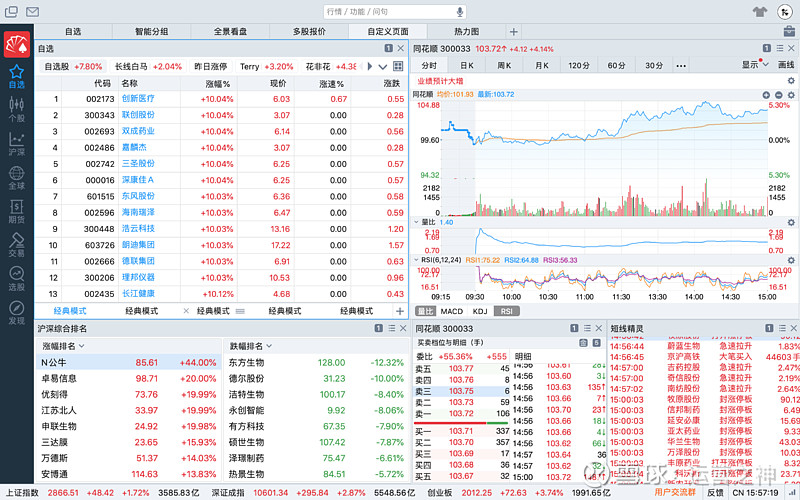This screenshot has height=500, width=800.
Task: Open 沪深 chart sidebar icon
Action: point(16,144)
